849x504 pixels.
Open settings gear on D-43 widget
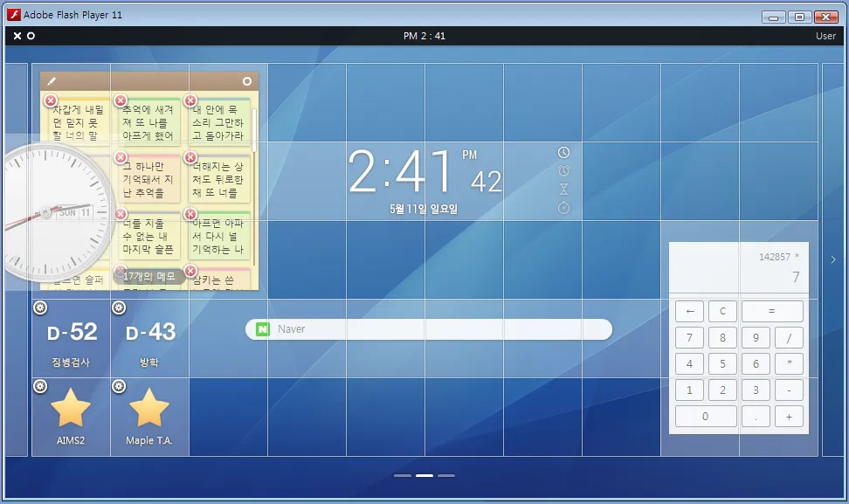click(119, 308)
